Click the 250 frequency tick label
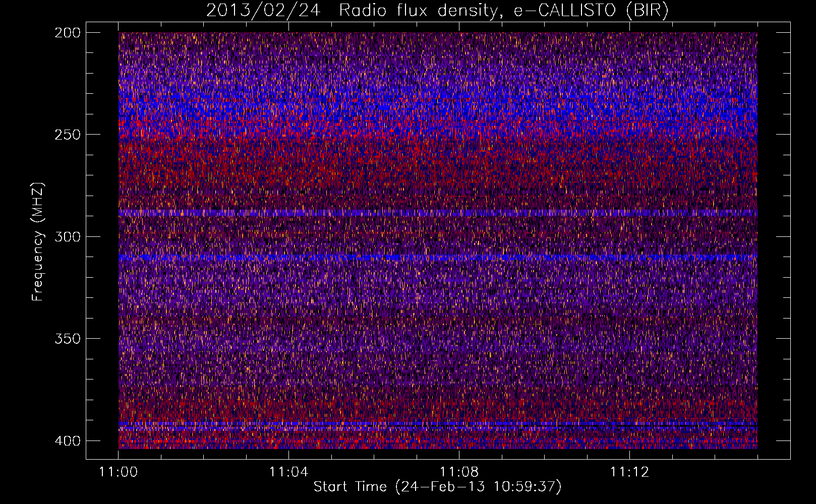 point(68,135)
